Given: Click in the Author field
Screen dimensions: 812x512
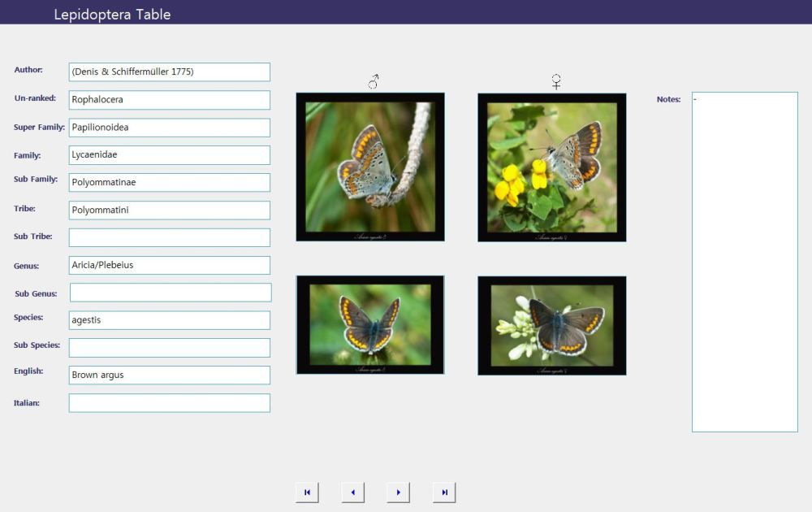Looking at the screenshot, I should point(169,72).
